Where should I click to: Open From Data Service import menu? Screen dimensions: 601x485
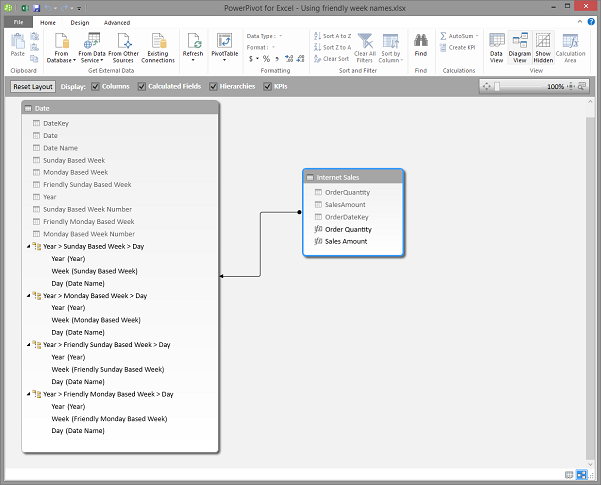92,48
